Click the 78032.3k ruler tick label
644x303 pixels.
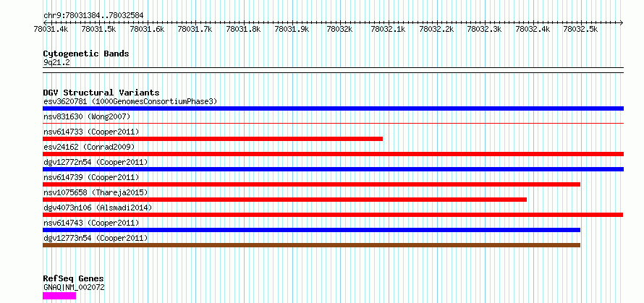click(484, 29)
